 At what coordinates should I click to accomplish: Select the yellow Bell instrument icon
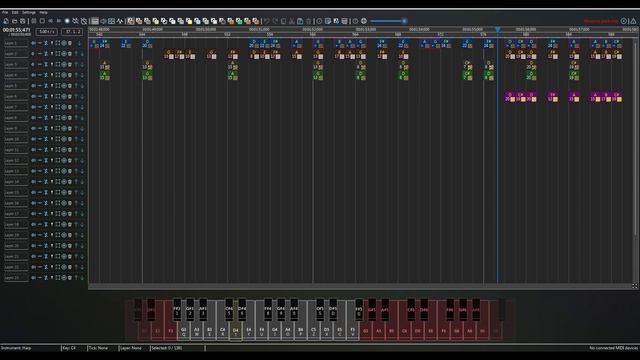(189, 21)
